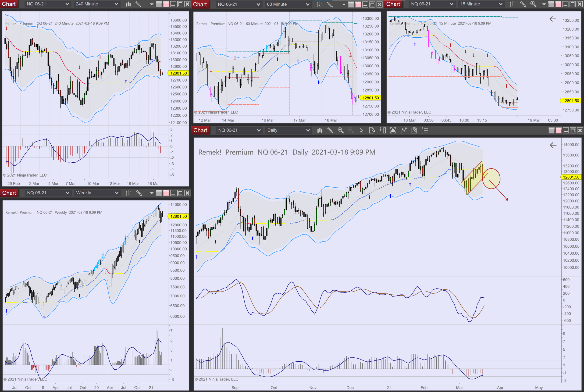This screenshot has width=584, height=392.
Task: Click Chart tab of the Weekly window
Action: 9,193
